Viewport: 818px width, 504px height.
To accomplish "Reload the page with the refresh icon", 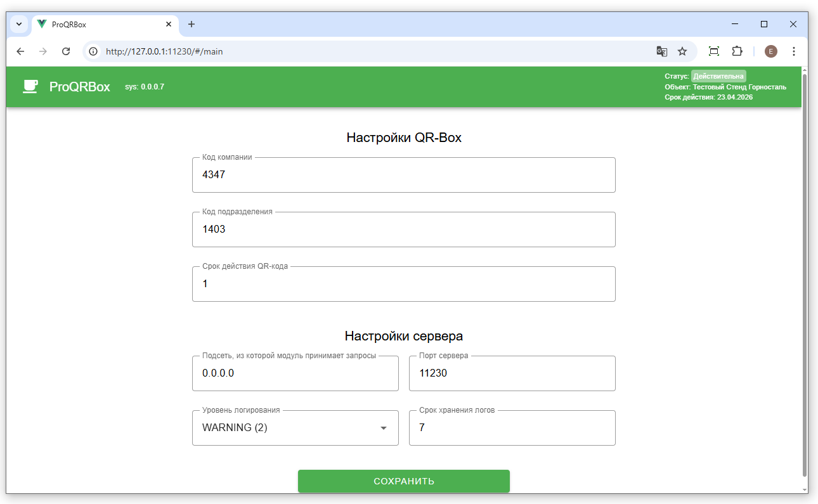I will [x=66, y=51].
